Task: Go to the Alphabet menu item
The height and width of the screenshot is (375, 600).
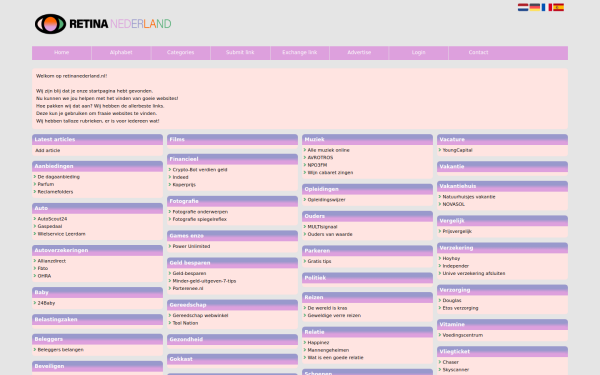Action: (x=121, y=52)
